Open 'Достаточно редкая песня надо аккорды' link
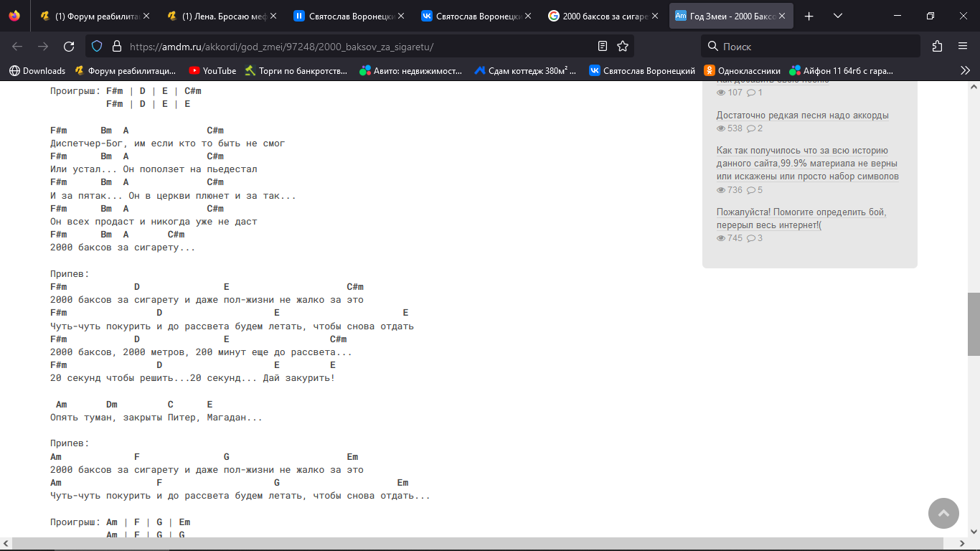This screenshot has width=980, height=551. (802, 116)
